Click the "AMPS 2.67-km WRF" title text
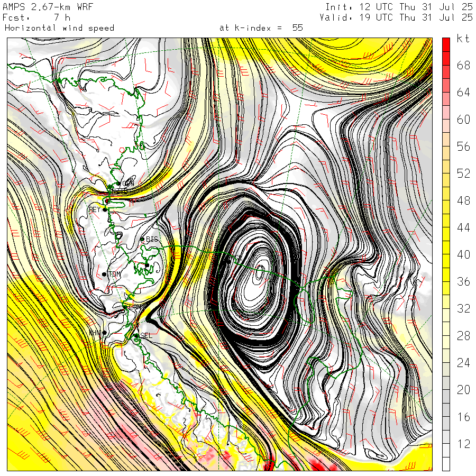 tap(48, 7)
